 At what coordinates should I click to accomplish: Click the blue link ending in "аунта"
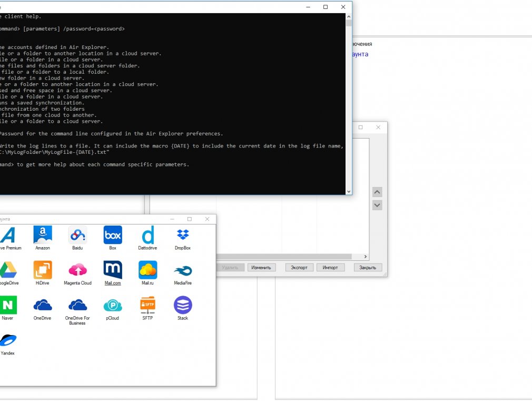(x=360, y=54)
